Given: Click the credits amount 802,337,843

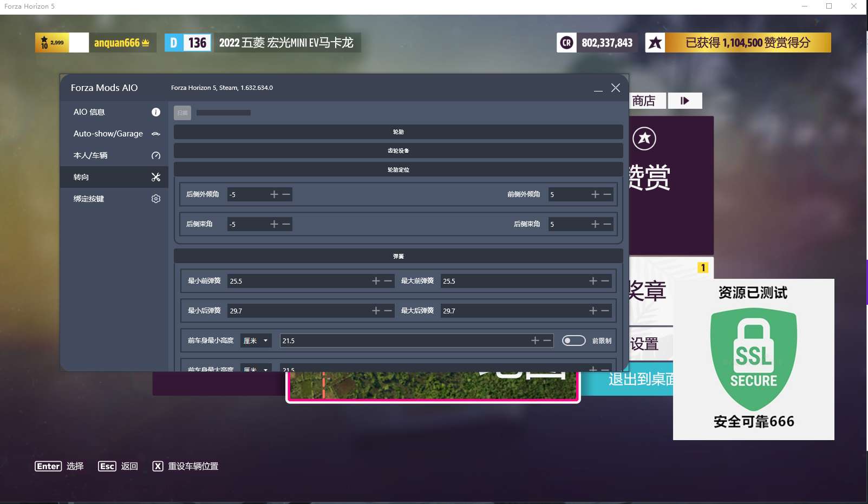Looking at the screenshot, I should [607, 43].
